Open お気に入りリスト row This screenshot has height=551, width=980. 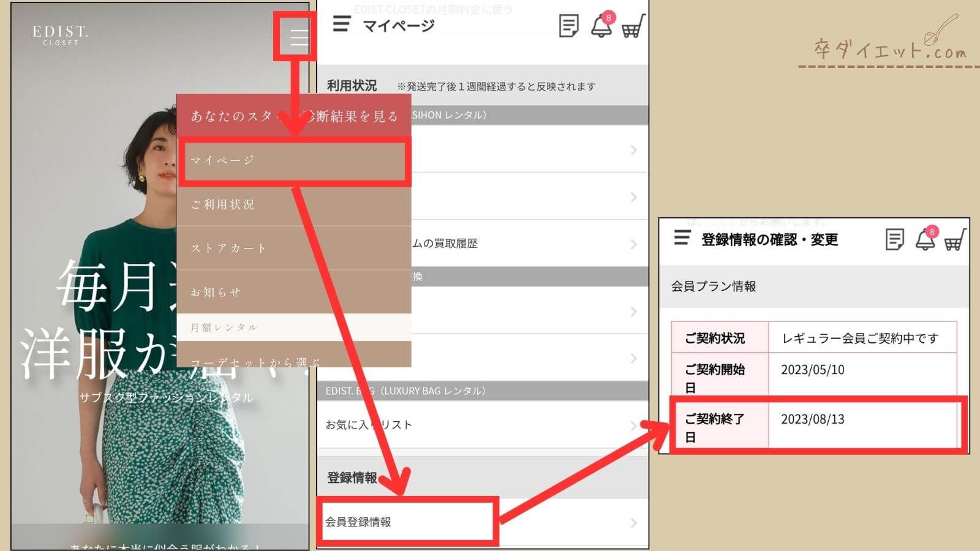(483, 425)
